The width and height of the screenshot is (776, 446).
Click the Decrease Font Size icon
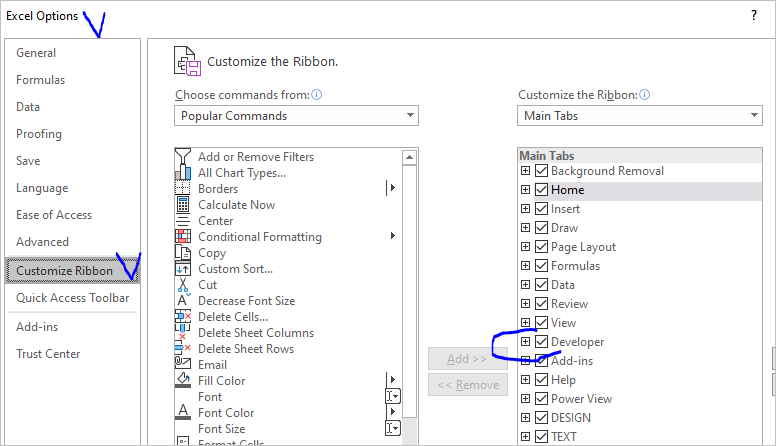point(183,300)
